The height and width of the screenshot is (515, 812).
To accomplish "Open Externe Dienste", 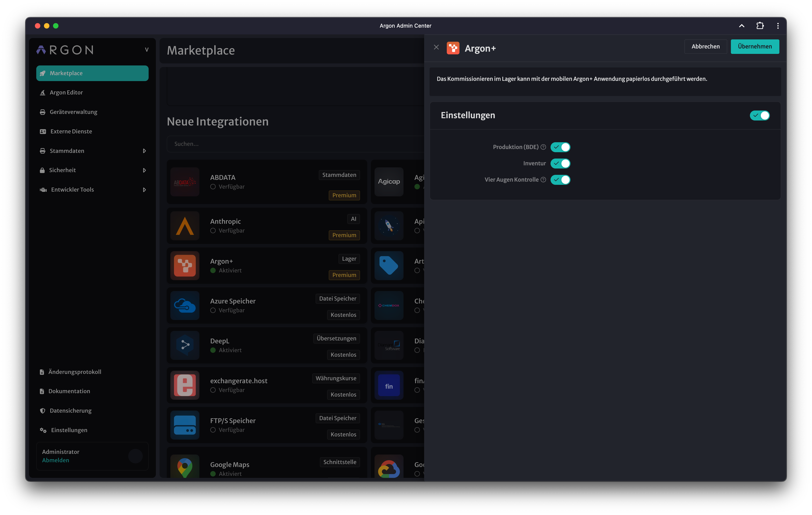I will pyautogui.click(x=92, y=131).
